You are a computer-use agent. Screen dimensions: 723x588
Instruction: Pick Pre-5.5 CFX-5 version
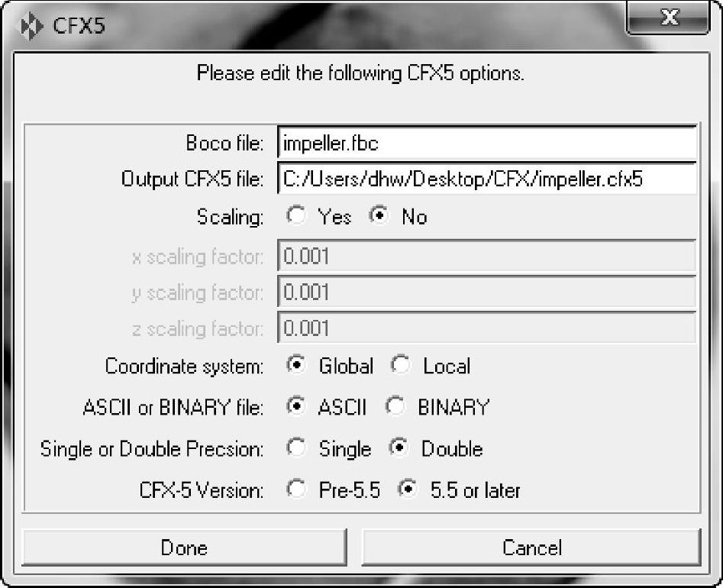pyautogui.click(x=296, y=489)
